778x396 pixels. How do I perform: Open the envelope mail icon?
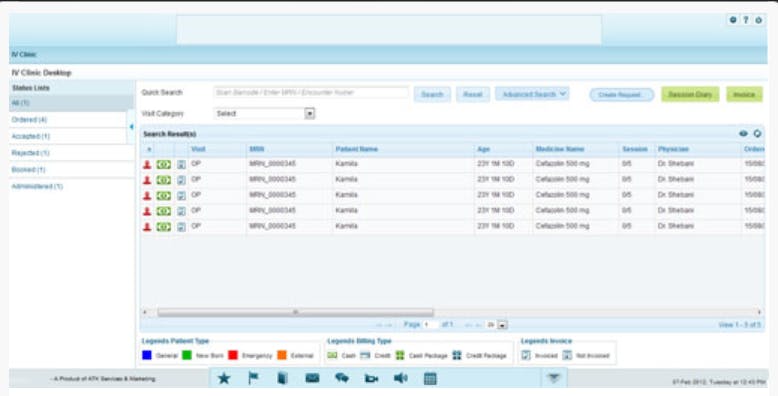[x=312, y=378]
